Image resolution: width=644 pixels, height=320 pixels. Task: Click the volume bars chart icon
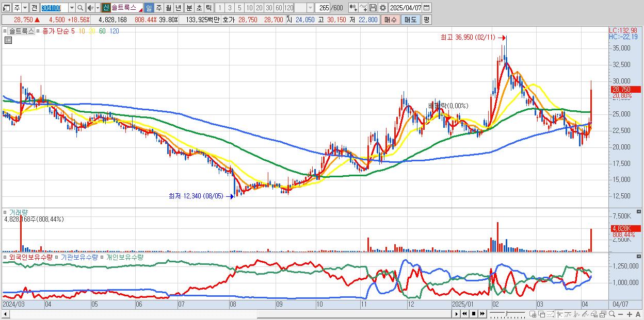click(x=594, y=314)
